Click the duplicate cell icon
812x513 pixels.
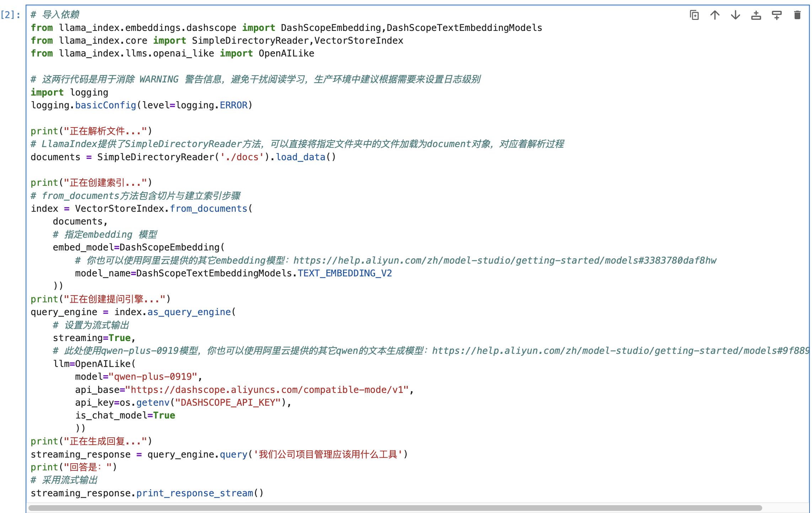click(694, 15)
